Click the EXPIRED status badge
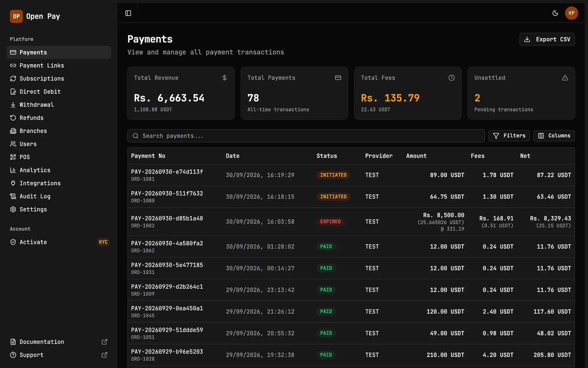Screen dimensions: 588x368 [330, 222]
